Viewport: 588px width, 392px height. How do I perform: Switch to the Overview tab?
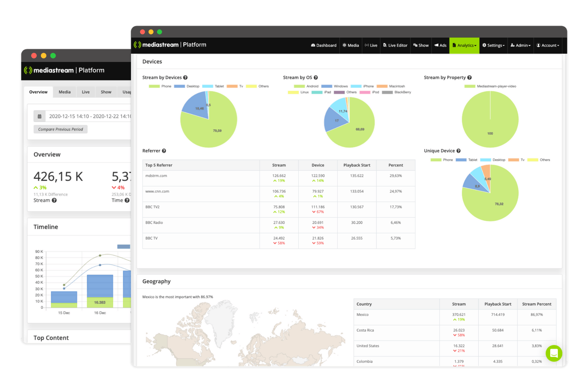(x=38, y=92)
